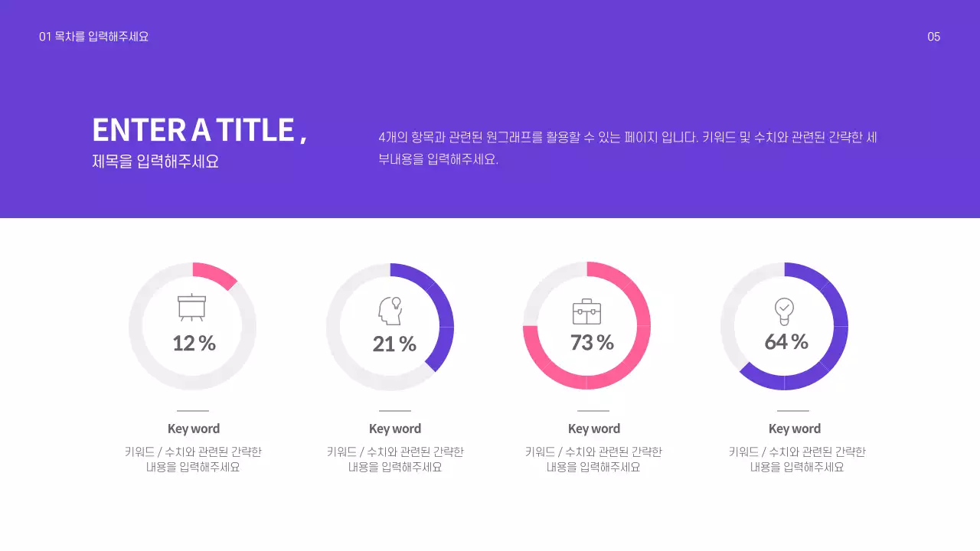Select Key word label under 12 % chart

pos(194,429)
